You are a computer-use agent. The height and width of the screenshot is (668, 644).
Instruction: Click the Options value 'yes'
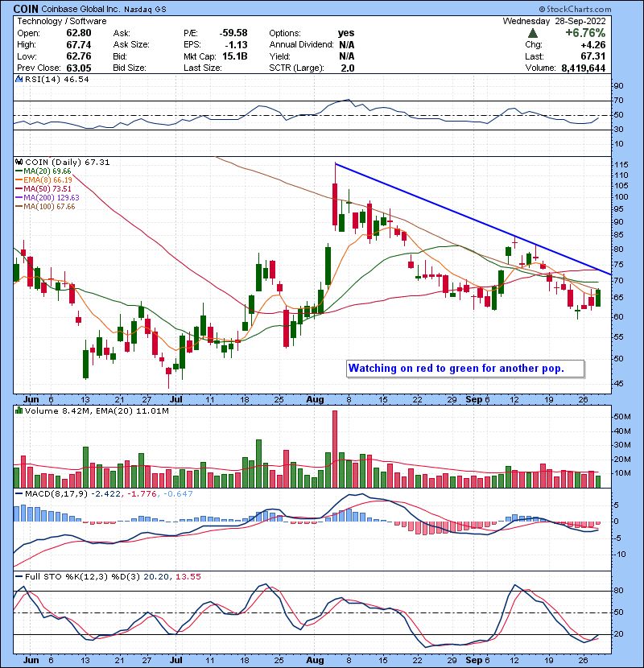pyautogui.click(x=346, y=33)
